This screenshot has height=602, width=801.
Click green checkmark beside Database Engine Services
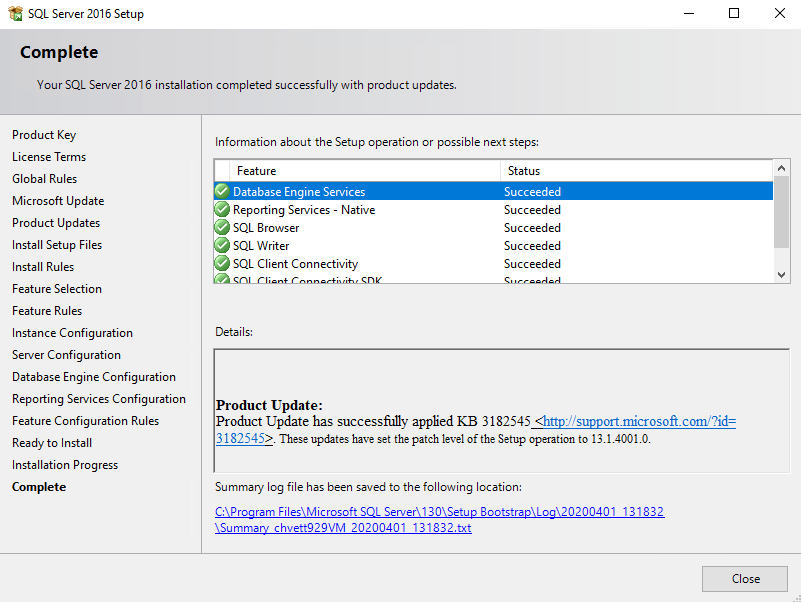click(222, 191)
